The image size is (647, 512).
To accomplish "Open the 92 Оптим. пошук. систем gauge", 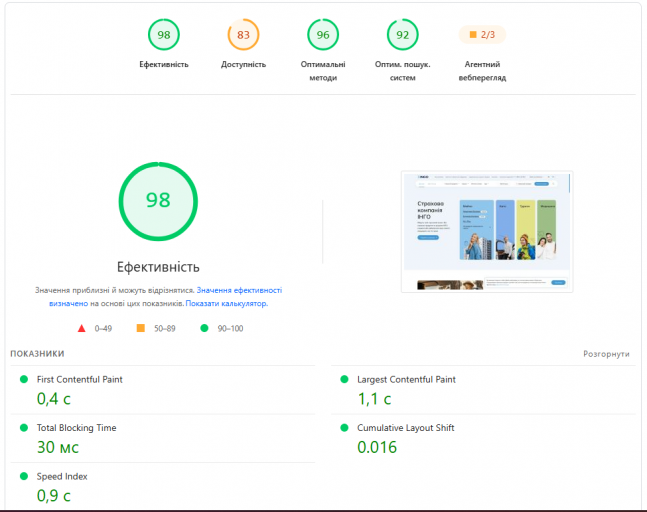I will tap(403, 35).
